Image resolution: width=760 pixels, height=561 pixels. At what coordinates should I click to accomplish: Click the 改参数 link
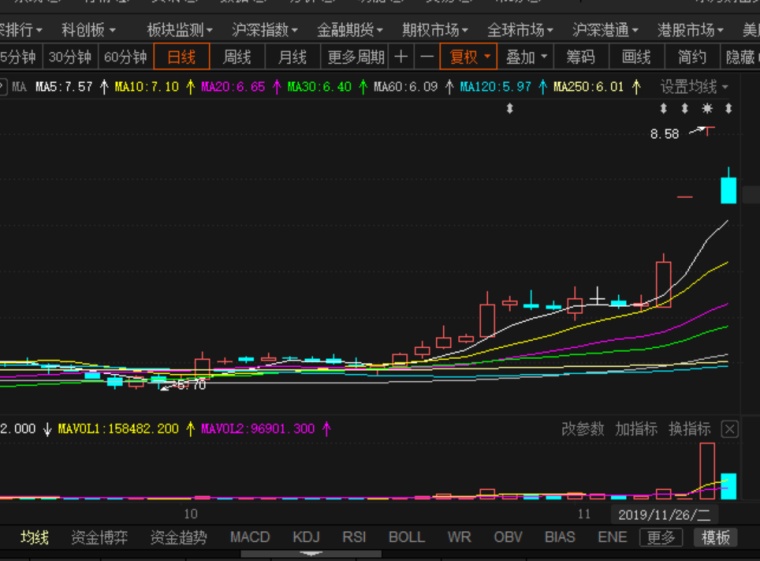click(583, 429)
